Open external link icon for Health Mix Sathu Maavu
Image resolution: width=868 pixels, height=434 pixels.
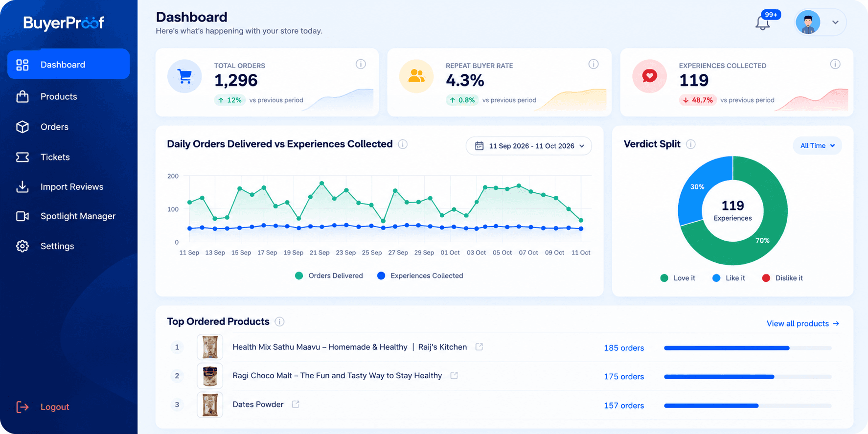479,346
